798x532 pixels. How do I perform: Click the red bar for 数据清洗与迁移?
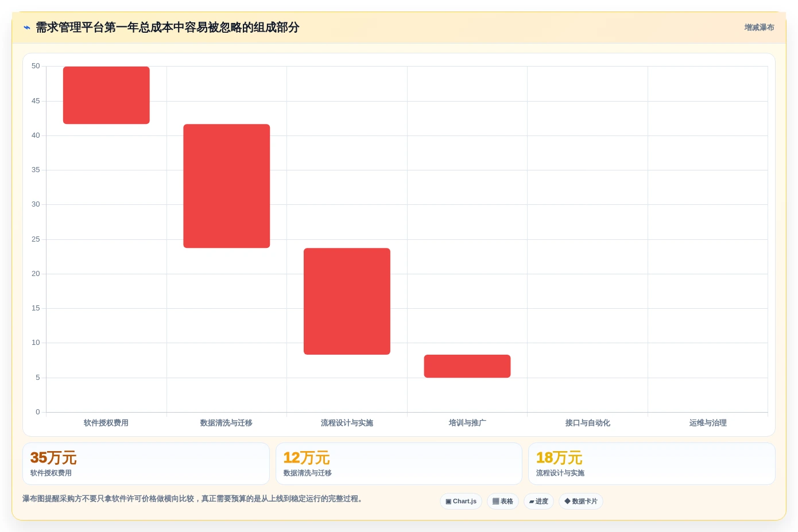tap(227, 186)
